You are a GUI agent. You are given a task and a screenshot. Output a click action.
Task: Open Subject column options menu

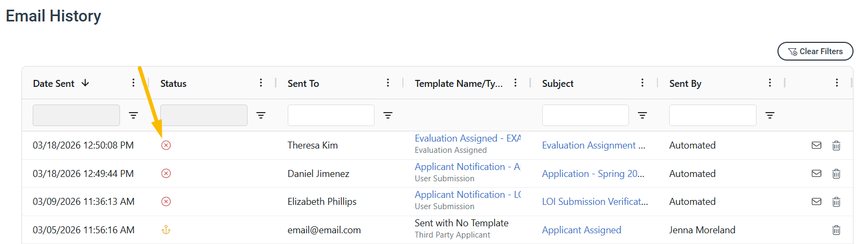[642, 83]
